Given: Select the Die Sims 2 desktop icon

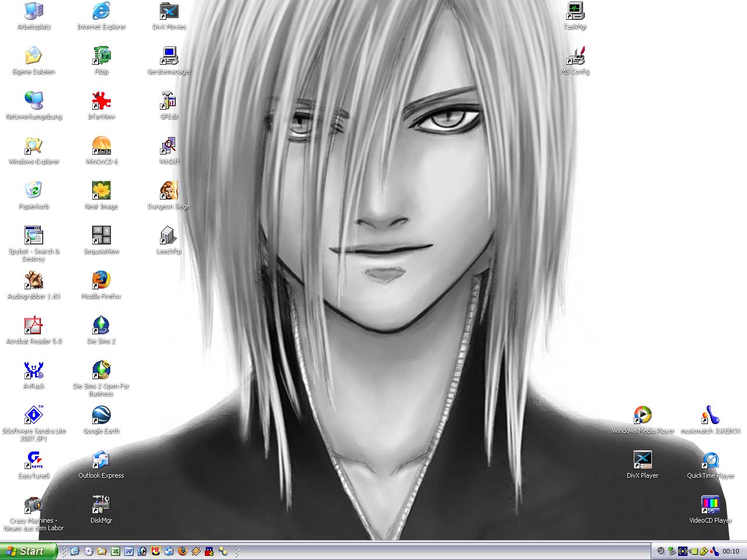Looking at the screenshot, I should [102, 330].
